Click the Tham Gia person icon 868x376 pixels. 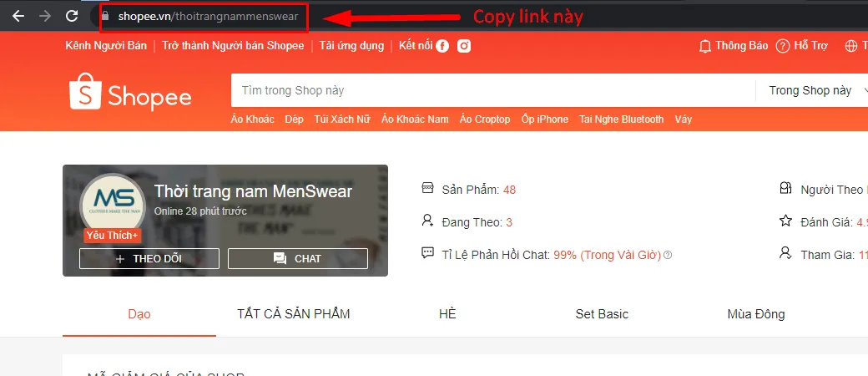click(785, 253)
